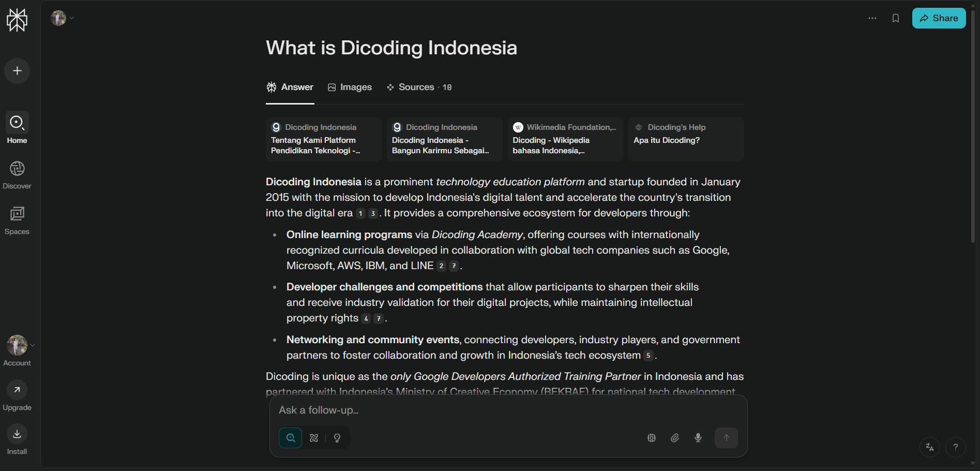Attach a file with paperclip icon
This screenshot has height=471, width=980.
[675, 438]
